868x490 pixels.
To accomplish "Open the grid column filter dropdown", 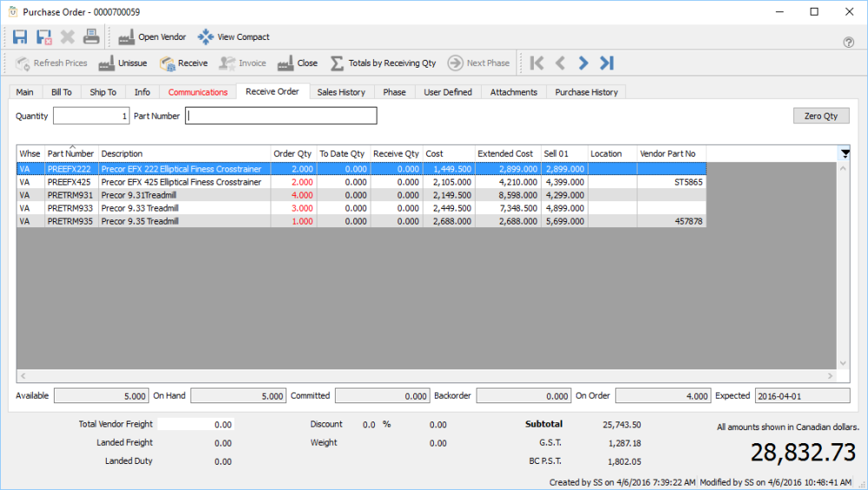I will point(845,154).
